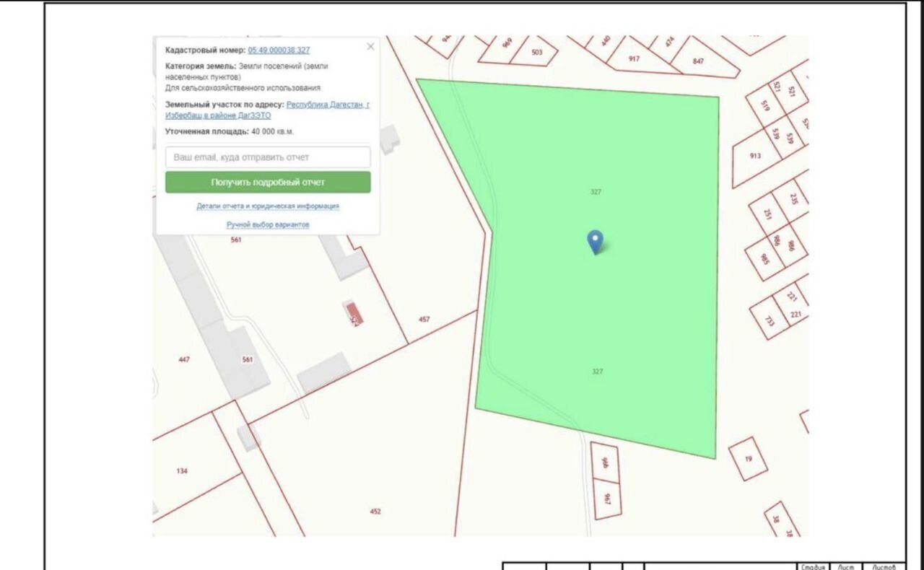Click the 561 label on the gray building
Screen dimensions: 924x570
pos(247,359)
